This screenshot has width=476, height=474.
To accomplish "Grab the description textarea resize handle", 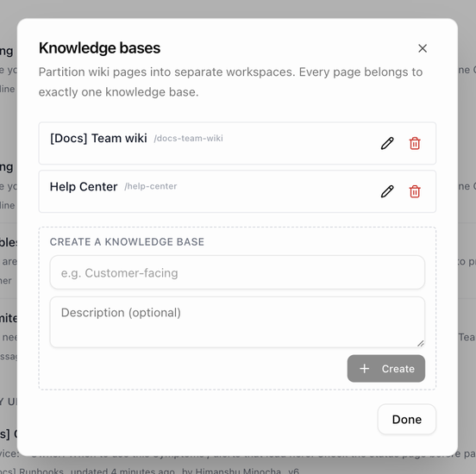I will coord(421,343).
